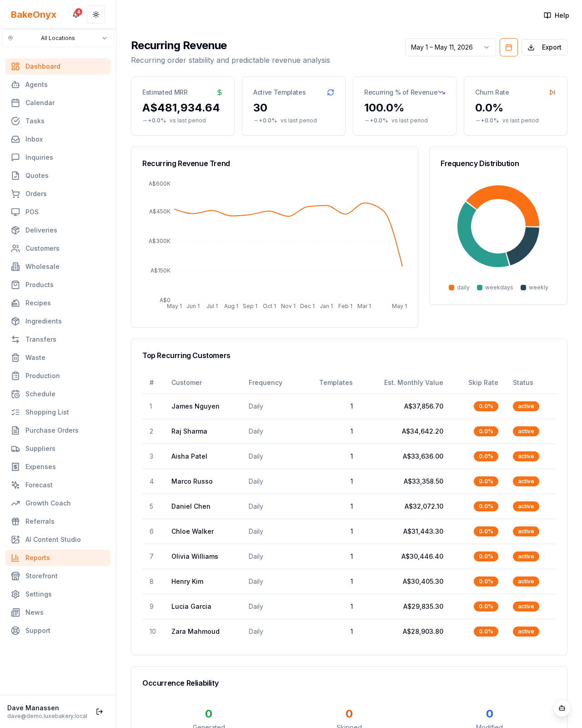Screen dimensions: 582x728
Task: Click the POS monitor icon
Action: point(15,212)
